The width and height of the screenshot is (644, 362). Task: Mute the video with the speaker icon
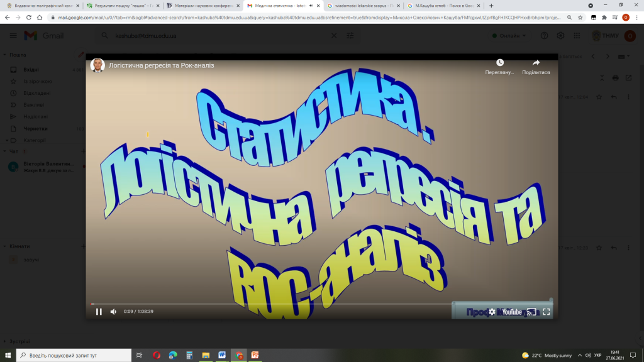point(114,312)
